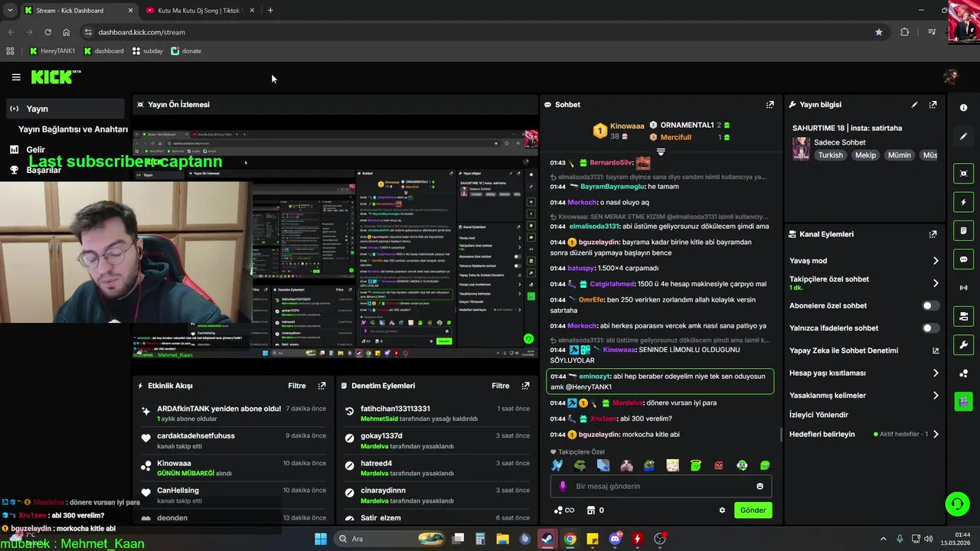The height and width of the screenshot is (551, 980).
Task: Click the Bir mesaj gönderin input
Action: [x=661, y=486]
